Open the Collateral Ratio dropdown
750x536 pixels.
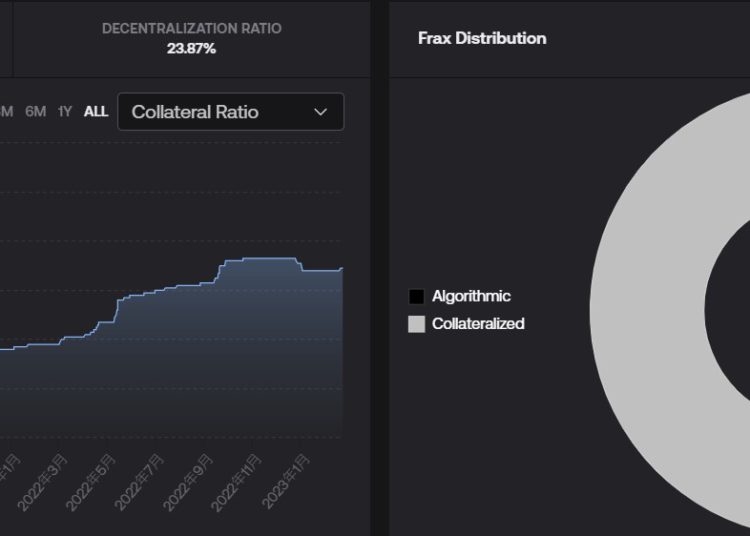230,112
